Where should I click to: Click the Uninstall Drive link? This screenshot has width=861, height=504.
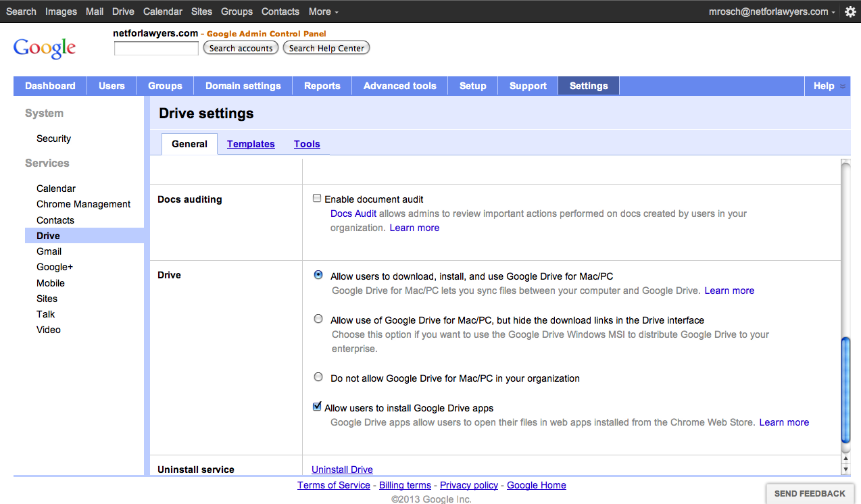[342, 470]
